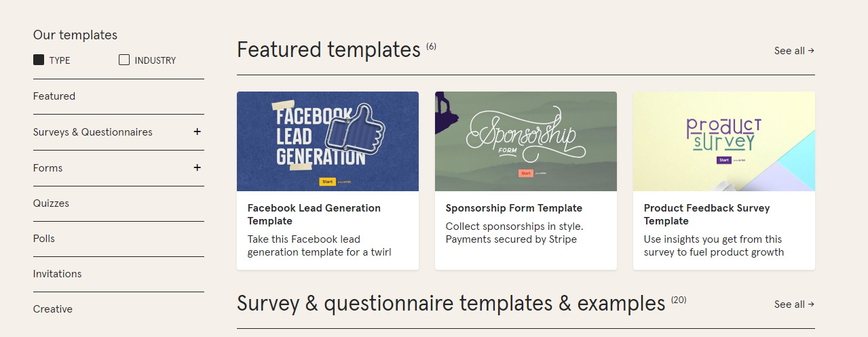Screen dimensions: 868x337
Task: Click See all for Survey & questionnaire templates
Action: 794,304
